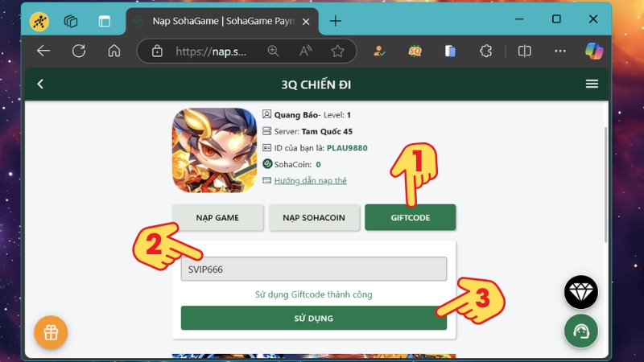
Task: Toggle the vertical tabs icon
Action: click(x=105, y=21)
